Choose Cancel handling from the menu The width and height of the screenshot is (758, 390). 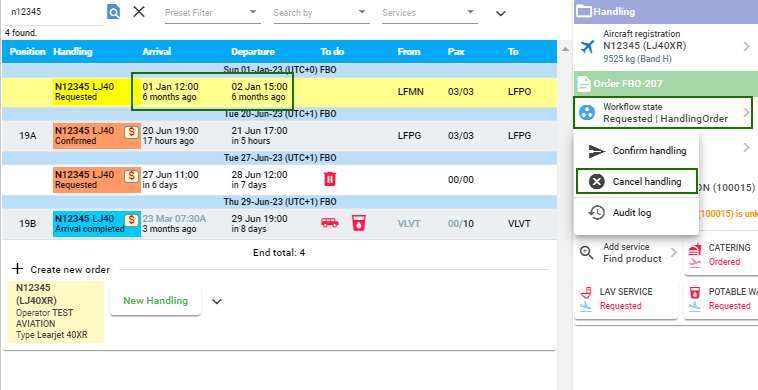pos(636,182)
